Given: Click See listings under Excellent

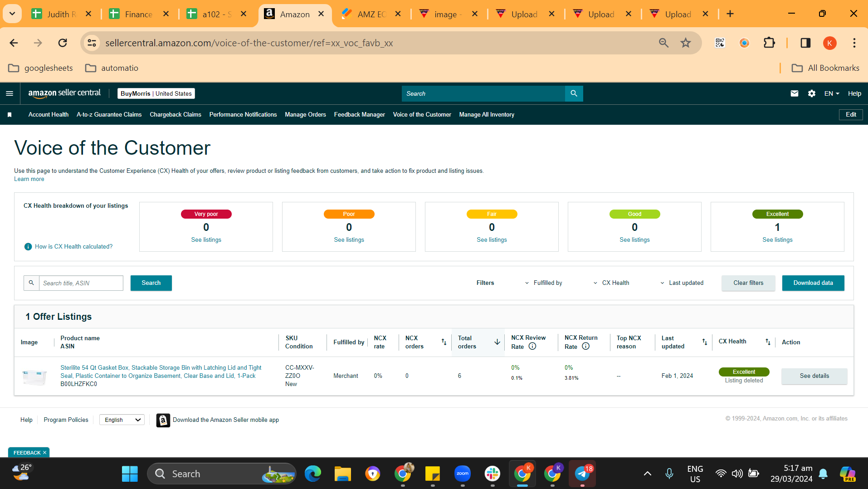Looking at the screenshot, I should [x=777, y=240].
